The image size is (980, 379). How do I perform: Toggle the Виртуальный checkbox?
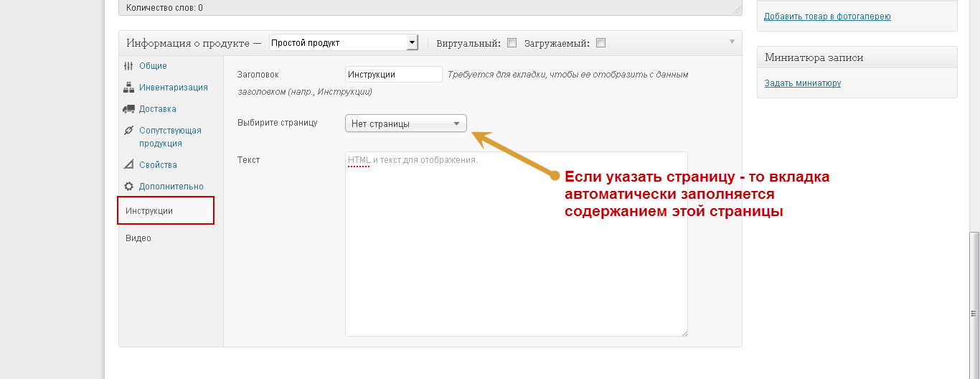point(512,43)
